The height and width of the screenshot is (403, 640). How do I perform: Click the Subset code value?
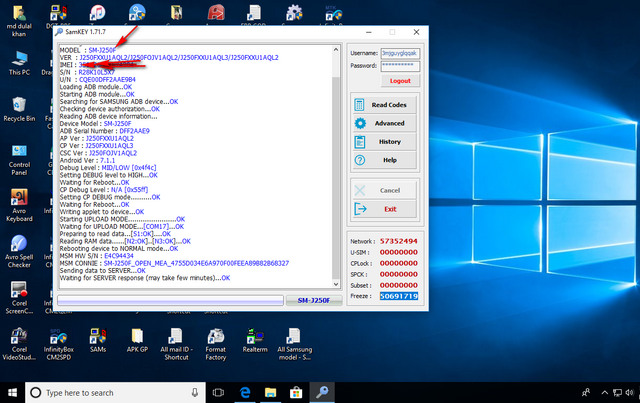399,285
